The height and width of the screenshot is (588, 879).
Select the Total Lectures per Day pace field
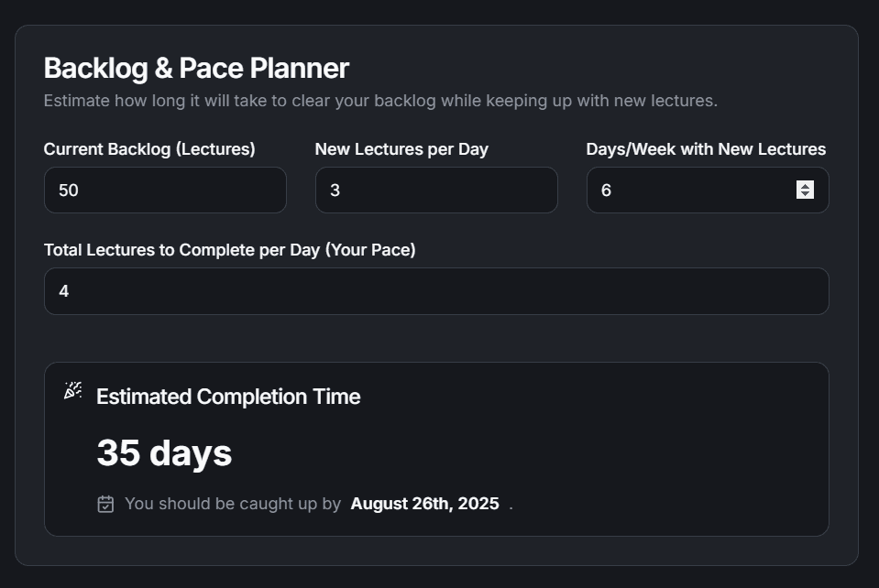click(x=436, y=290)
